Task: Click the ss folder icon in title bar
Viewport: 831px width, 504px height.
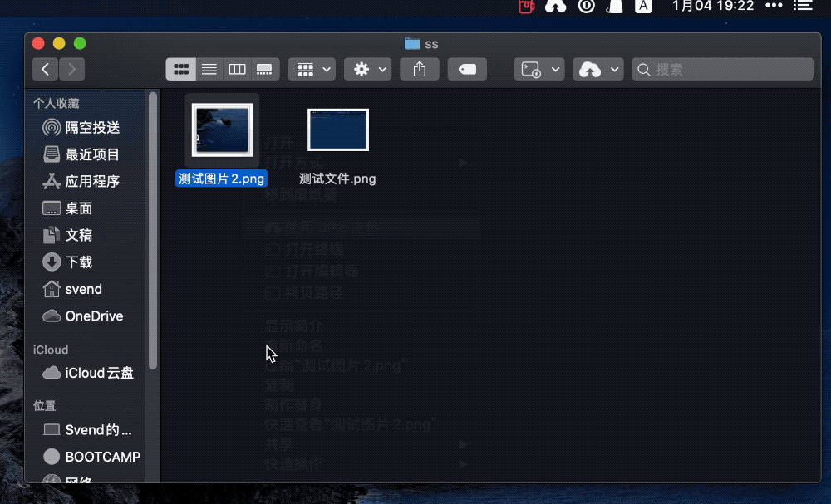Action: click(412, 44)
